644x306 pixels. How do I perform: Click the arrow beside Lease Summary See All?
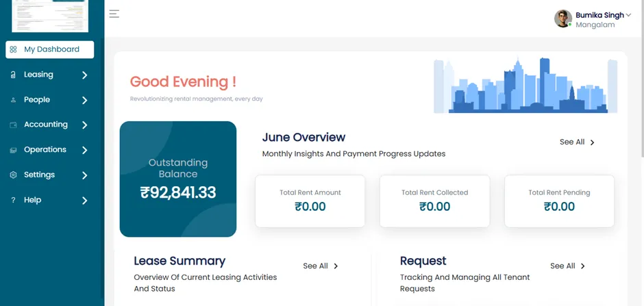(x=336, y=266)
